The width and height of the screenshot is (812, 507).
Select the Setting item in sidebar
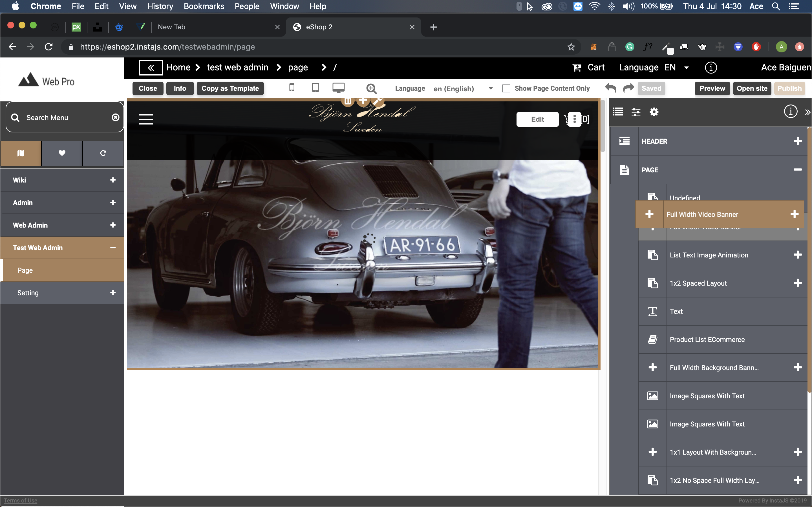28,293
